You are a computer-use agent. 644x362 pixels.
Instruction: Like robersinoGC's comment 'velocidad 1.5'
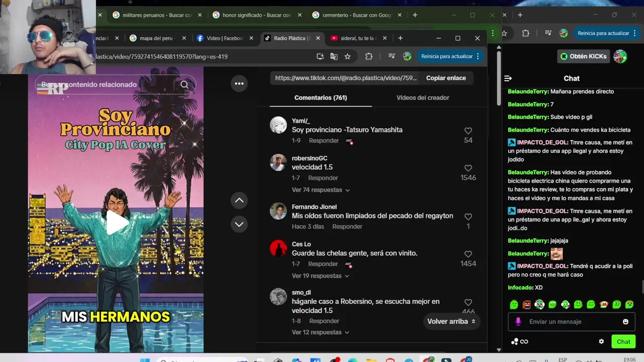[468, 168]
